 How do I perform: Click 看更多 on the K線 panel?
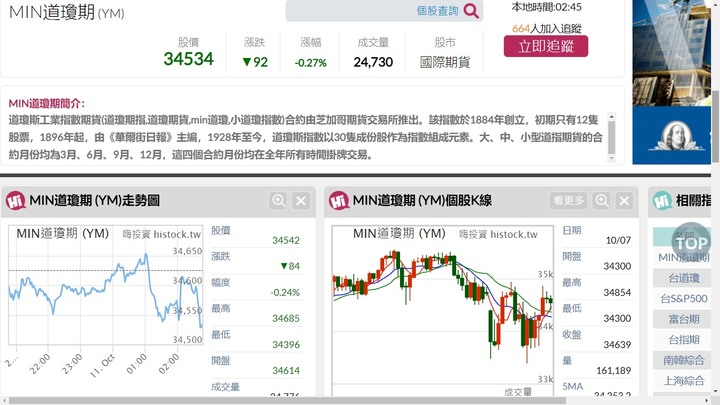point(568,201)
